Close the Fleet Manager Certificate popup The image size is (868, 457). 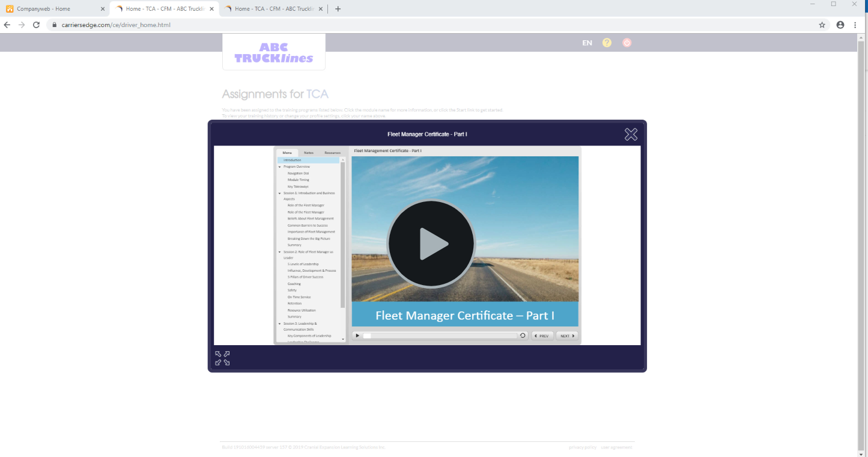[x=631, y=134]
